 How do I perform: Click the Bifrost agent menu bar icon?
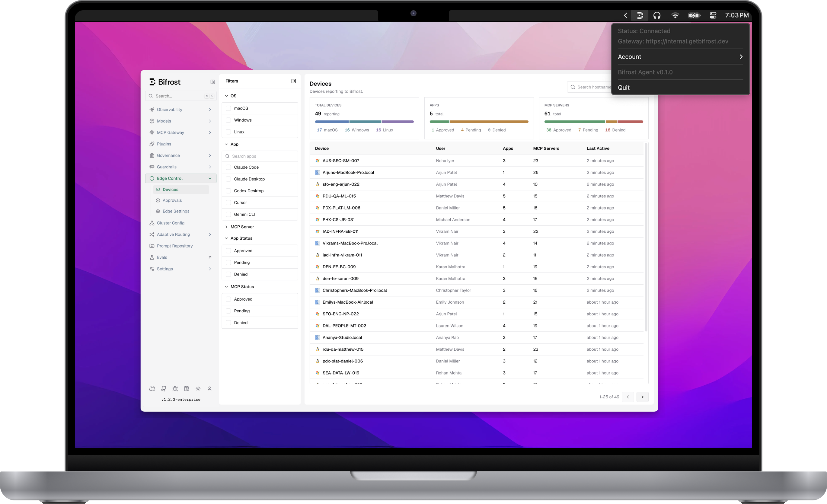[640, 15]
